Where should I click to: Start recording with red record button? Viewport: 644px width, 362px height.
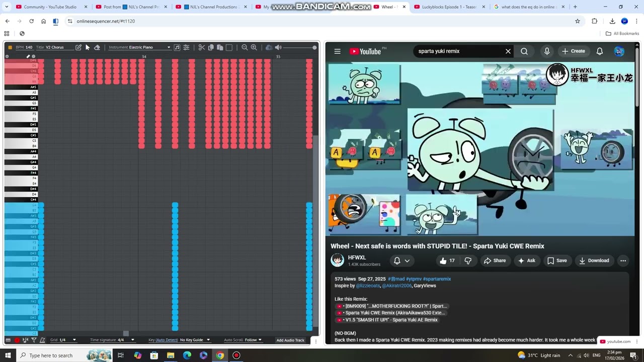17,340
